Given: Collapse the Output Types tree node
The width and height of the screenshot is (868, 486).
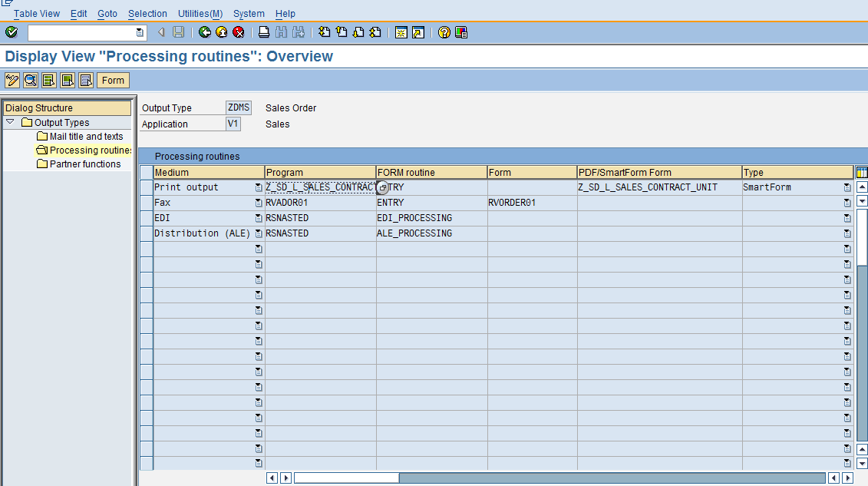Looking at the screenshot, I should (10, 122).
